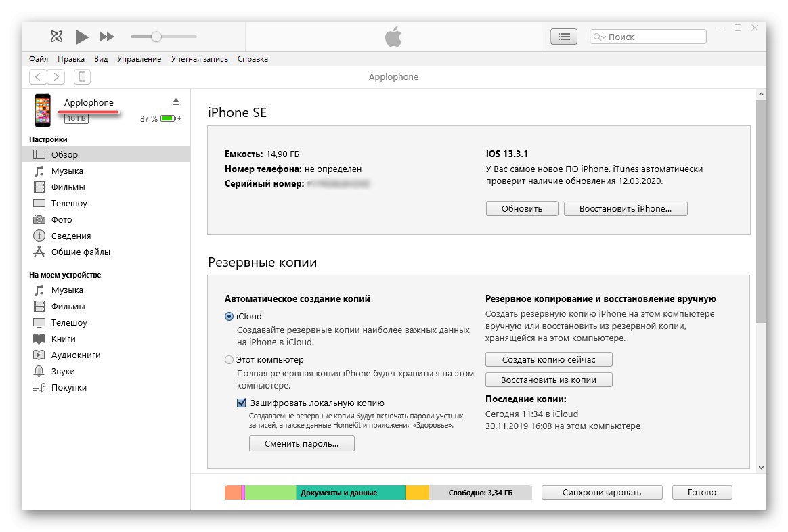Open the search dropdown magnifier arrow
The image size is (788, 532).
pos(599,37)
